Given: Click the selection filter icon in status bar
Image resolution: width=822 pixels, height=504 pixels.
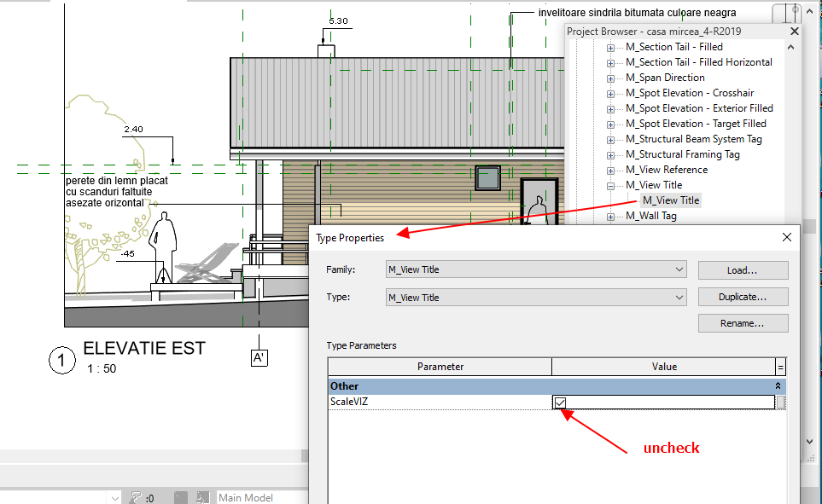Looking at the screenshot, I should [137, 498].
